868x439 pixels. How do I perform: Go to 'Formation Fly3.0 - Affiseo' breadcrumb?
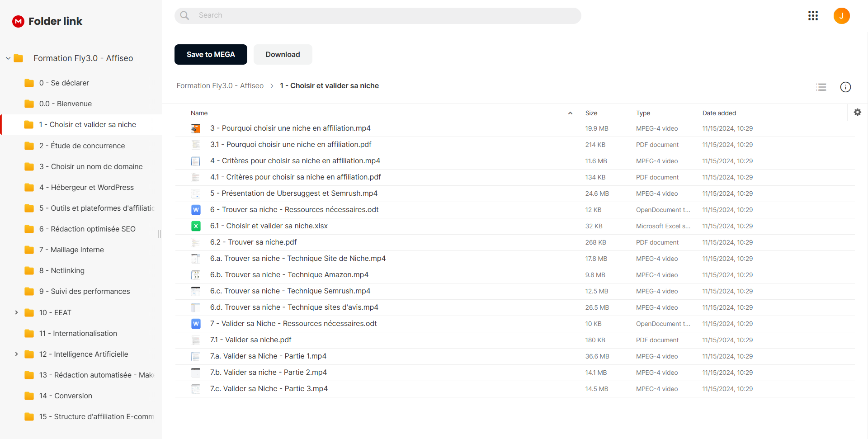coord(220,86)
